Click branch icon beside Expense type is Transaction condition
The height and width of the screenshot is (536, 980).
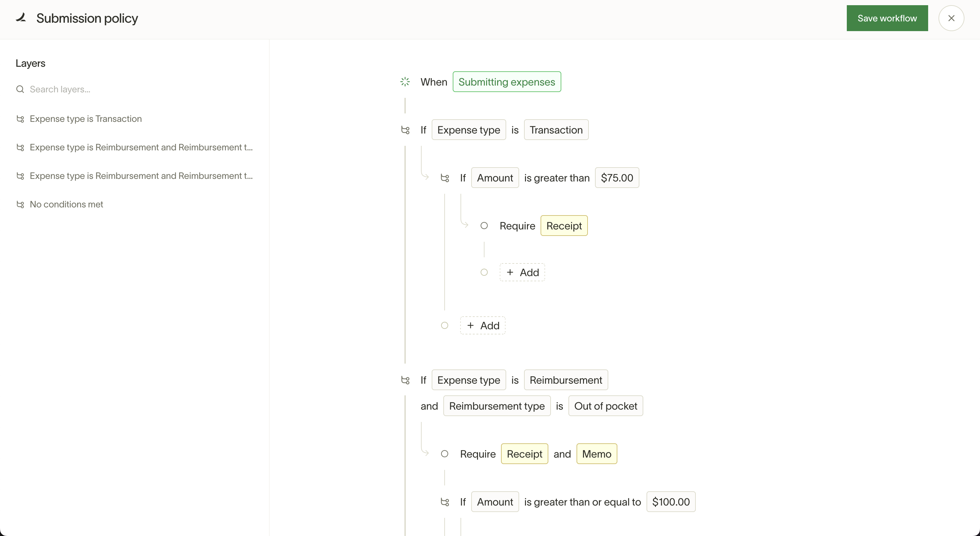pyautogui.click(x=405, y=130)
